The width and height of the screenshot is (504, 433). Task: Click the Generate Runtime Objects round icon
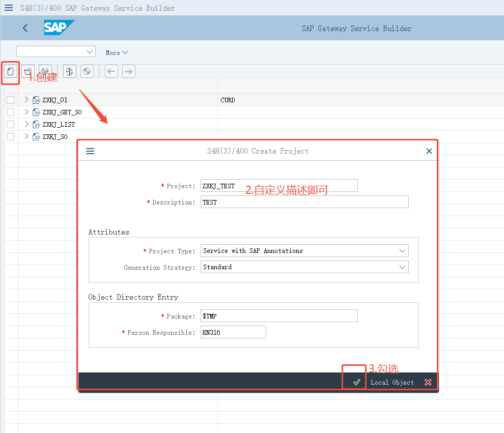coord(87,71)
